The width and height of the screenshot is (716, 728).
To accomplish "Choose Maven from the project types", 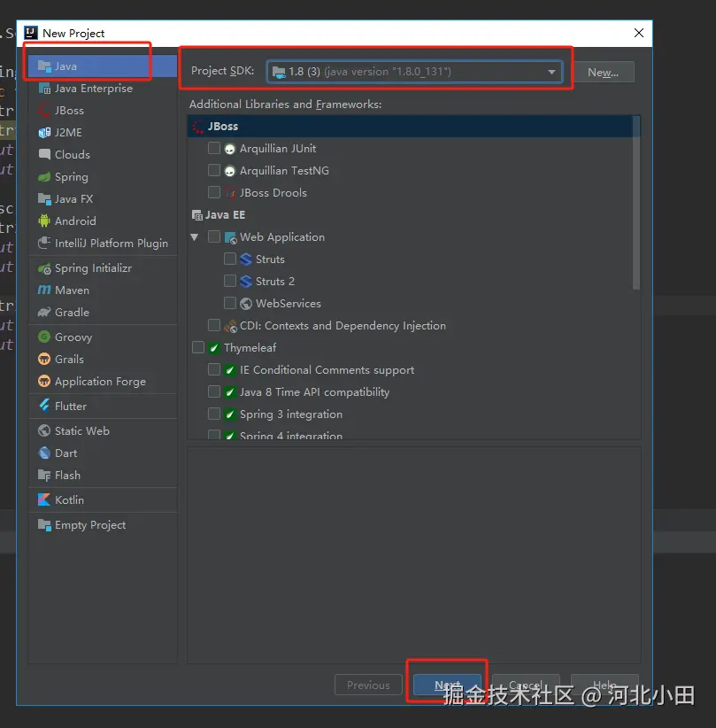I will 72,290.
